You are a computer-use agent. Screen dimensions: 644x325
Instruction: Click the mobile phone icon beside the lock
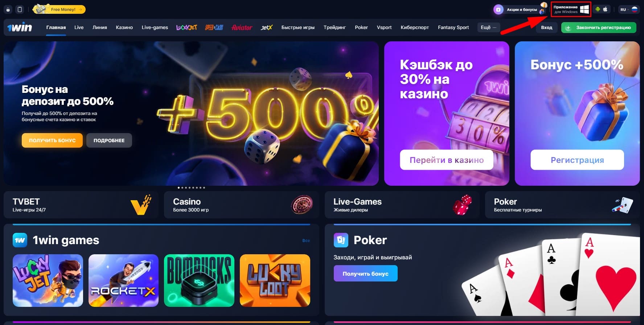pyautogui.click(x=20, y=9)
